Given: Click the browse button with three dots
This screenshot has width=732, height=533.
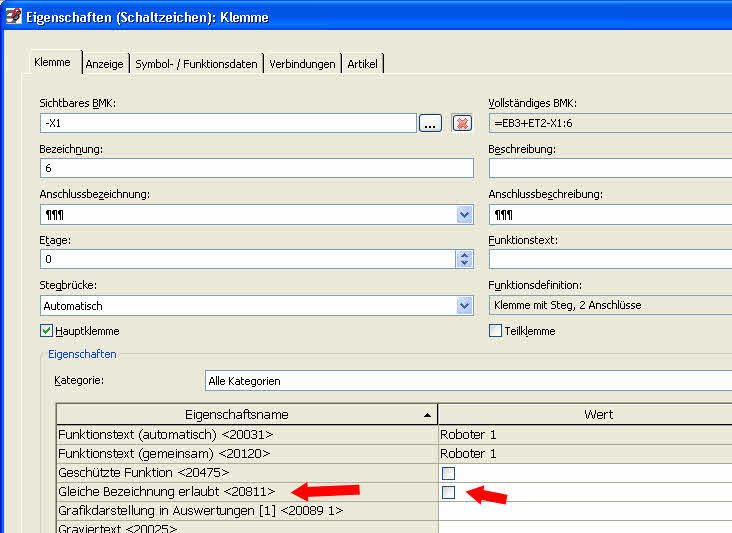Looking at the screenshot, I should point(430,123).
